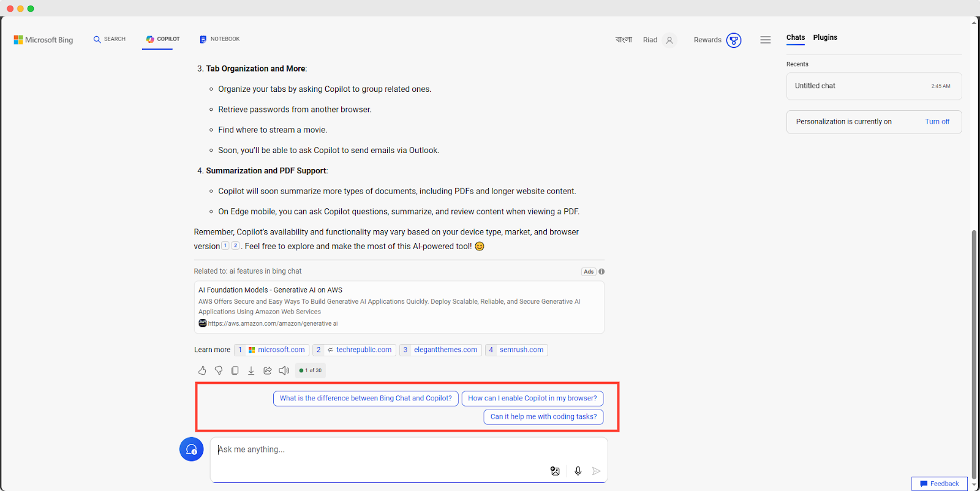This screenshot has height=491, width=980.
Task: Ask difference between Bing Chat and Copilot
Action: (x=366, y=399)
